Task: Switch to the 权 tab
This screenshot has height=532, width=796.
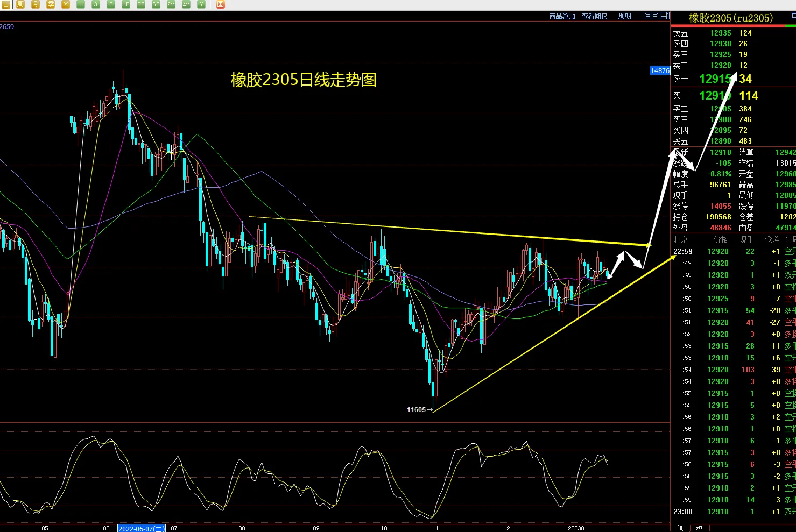Action: (699, 528)
